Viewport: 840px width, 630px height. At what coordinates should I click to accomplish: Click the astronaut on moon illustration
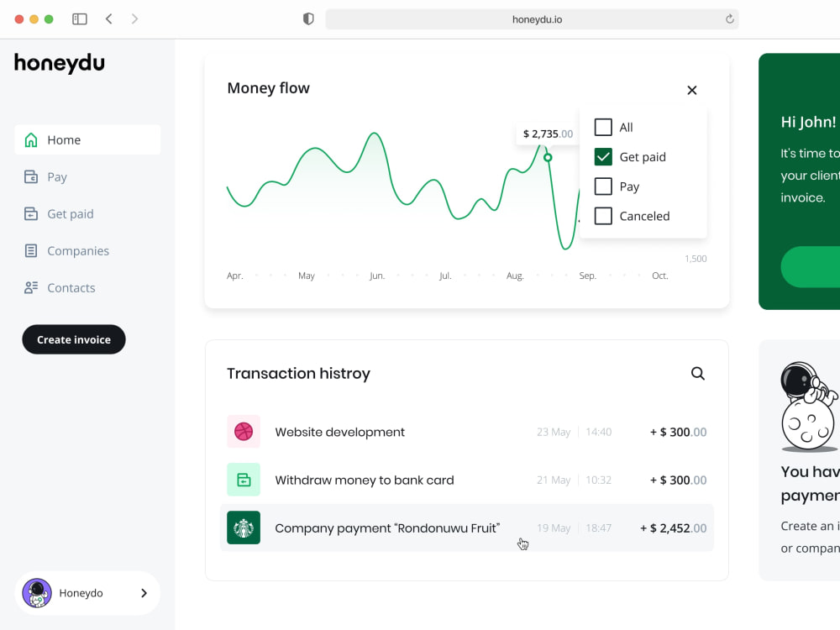point(808,407)
